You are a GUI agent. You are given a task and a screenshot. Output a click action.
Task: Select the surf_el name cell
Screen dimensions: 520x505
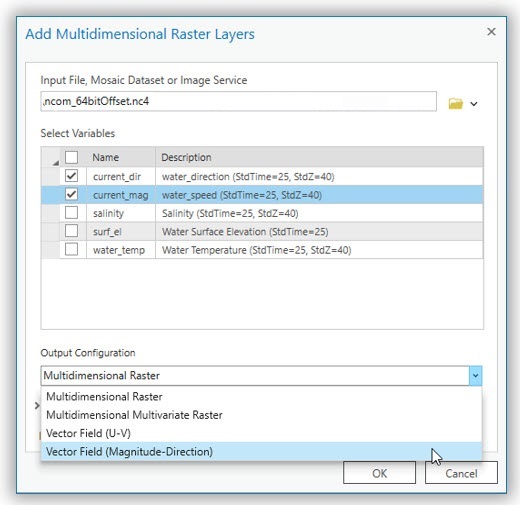121,232
